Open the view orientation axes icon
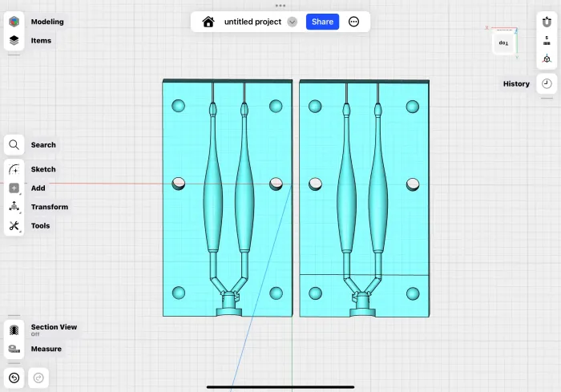This screenshot has height=392, width=561. coord(547,59)
